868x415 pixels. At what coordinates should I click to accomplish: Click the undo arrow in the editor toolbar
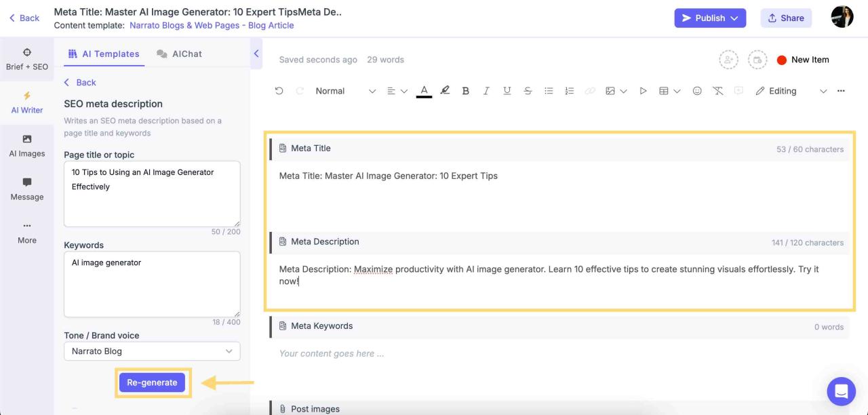click(x=279, y=90)
